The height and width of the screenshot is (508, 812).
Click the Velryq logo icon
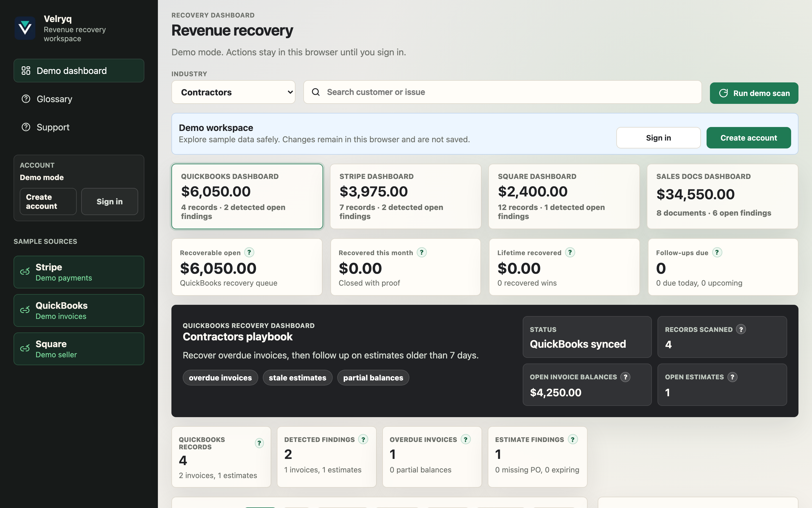coord(25,28)
